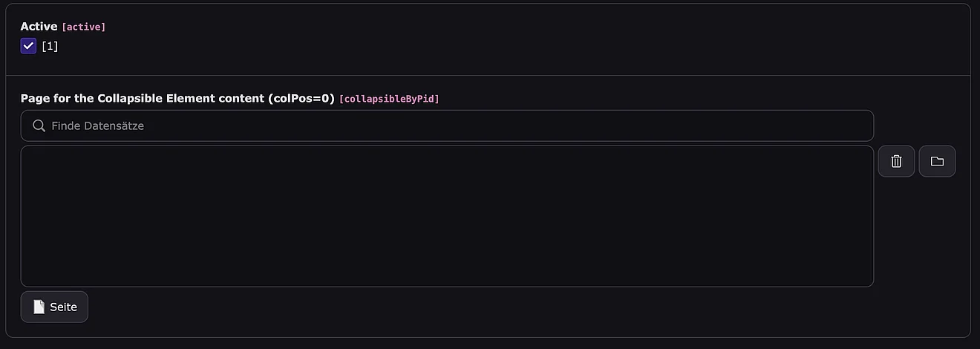Click the '(colPos=0)' part of the label

pyautogui.click(x=302, y=98)
